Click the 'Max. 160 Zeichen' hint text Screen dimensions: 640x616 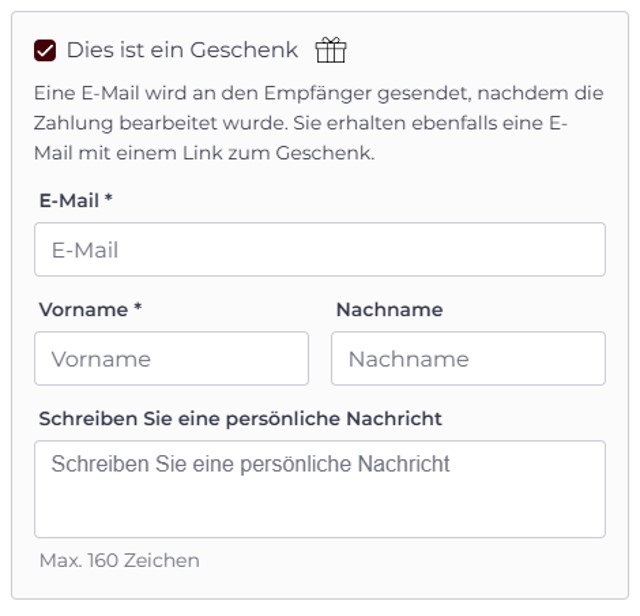coord(119,560)
